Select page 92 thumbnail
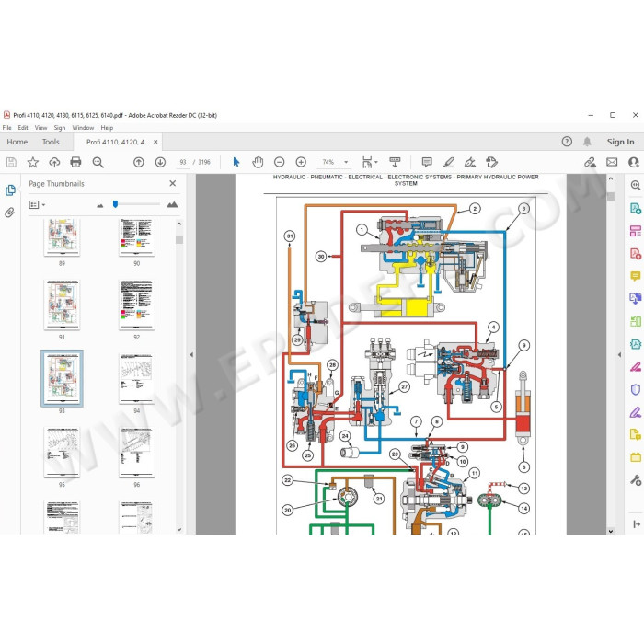 (x=137, y=305)
